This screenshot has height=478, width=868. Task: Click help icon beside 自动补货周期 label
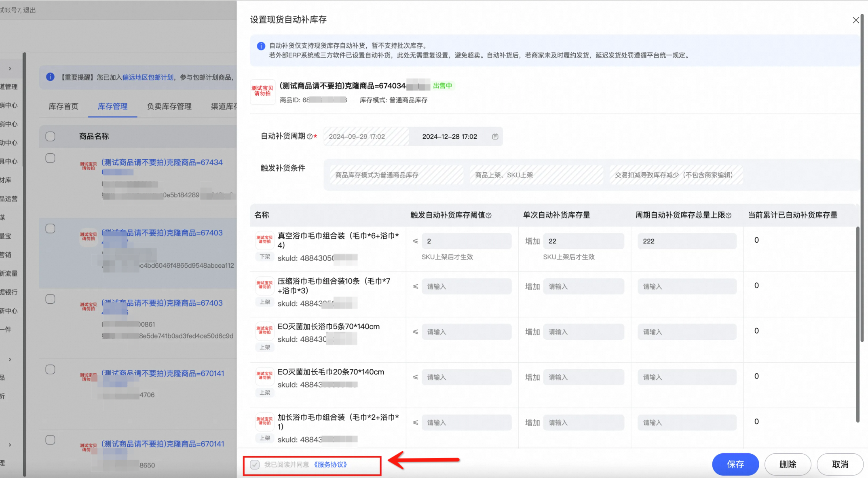tap(310, 137)
